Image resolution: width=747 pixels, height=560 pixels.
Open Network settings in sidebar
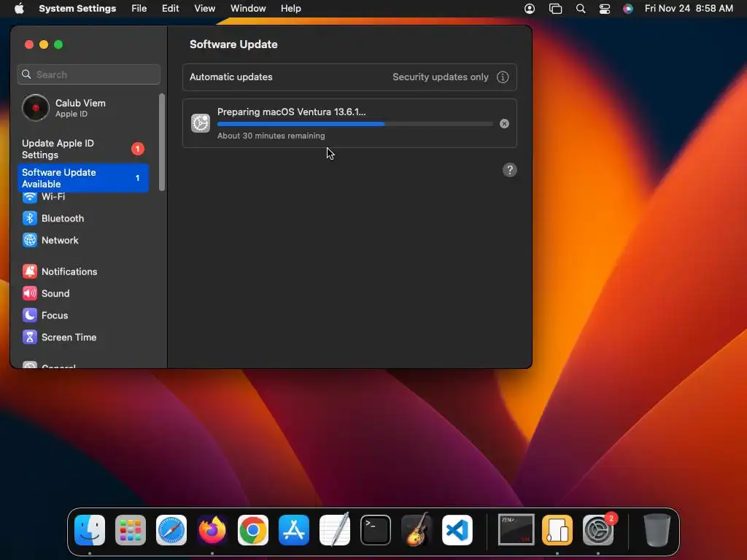[x=50, y=240]
